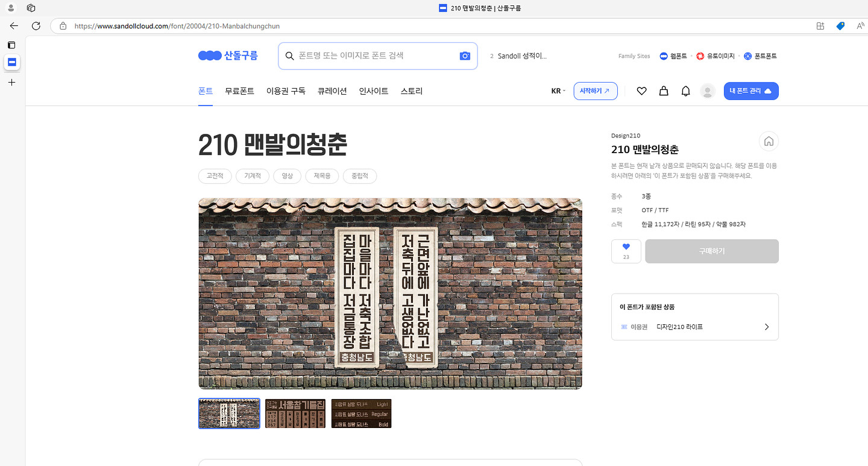
Task: Expand the 디자인210 라이프 product chevron
Action: point(767,327)
